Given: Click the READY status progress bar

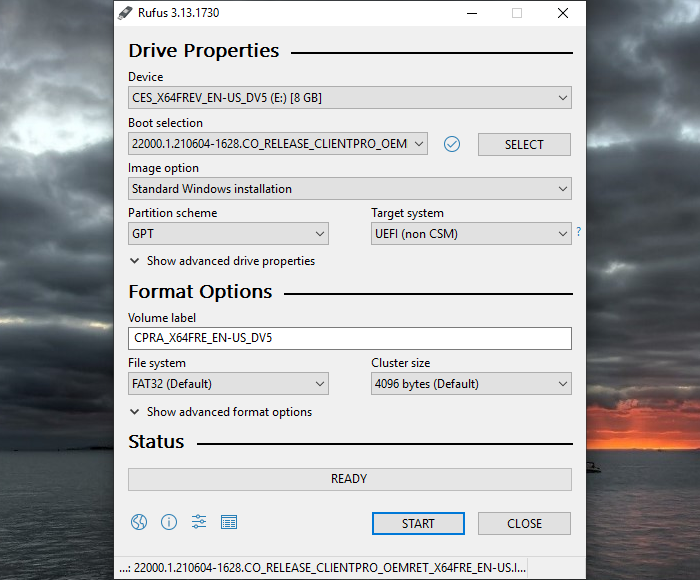Looking at the screenshot, I should [x=350, y=479].
